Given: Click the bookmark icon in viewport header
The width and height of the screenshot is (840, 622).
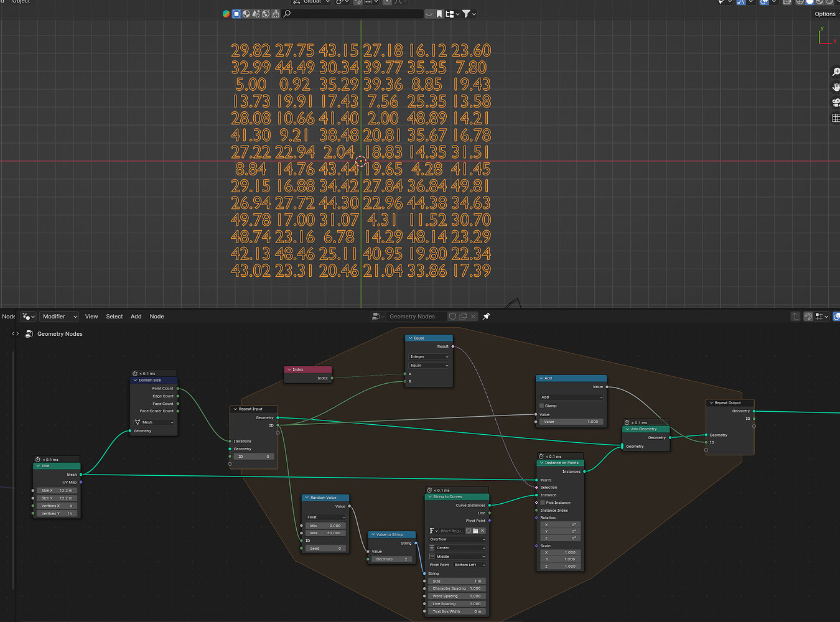Looking at the screenshot, I should tap(439, 14).
